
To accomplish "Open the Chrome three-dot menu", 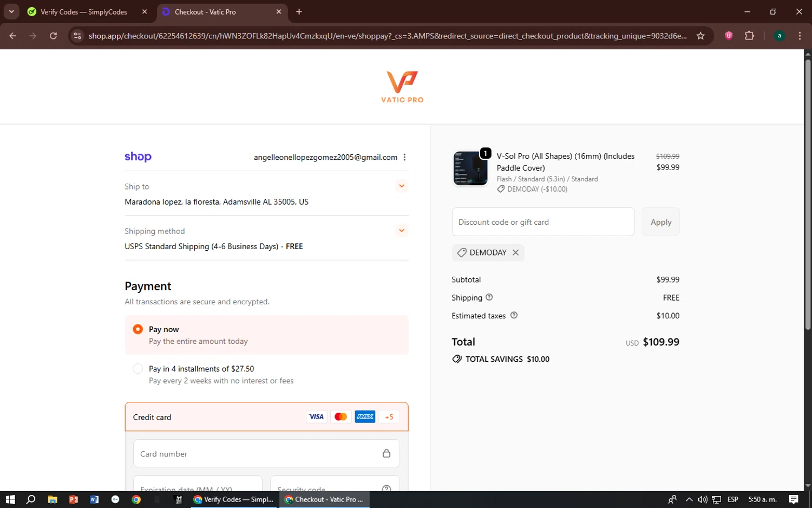I will pyautogui.click(x=800, y=36).
